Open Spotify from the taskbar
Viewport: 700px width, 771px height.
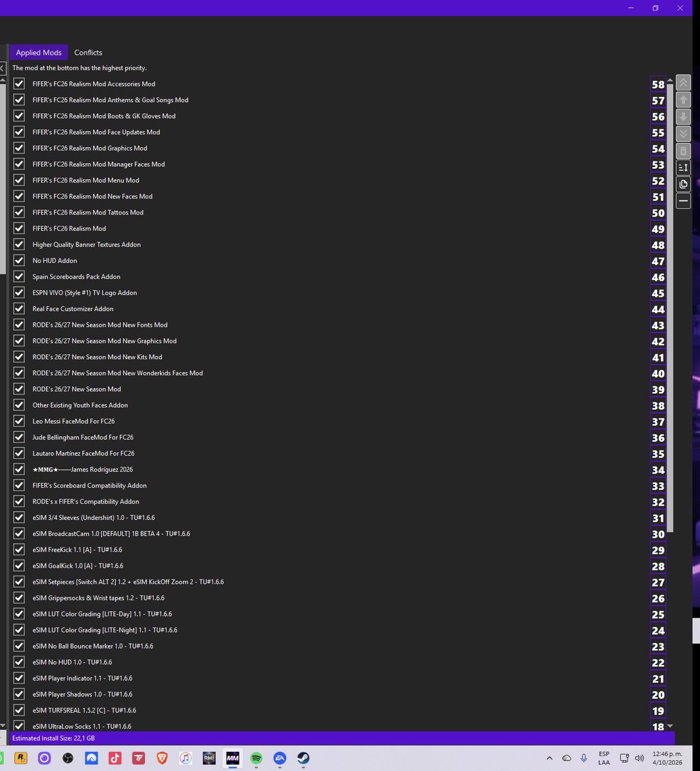[x=256, y=758]
